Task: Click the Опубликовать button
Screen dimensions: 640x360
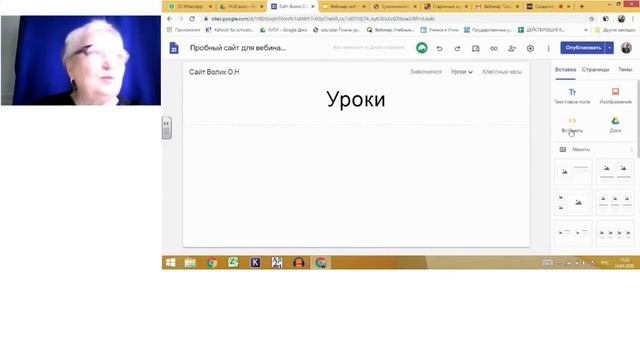Action: (x=582, y=48)
